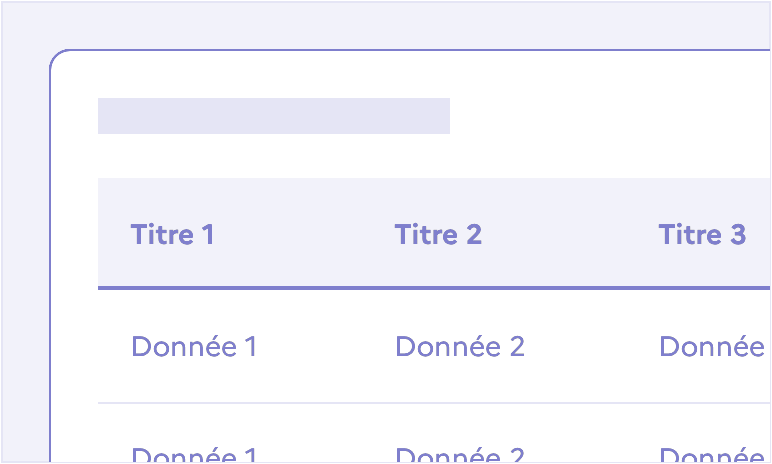Click the Titre 3 column header
Viewport: 772px width, 464px height.
coord(703,234)
